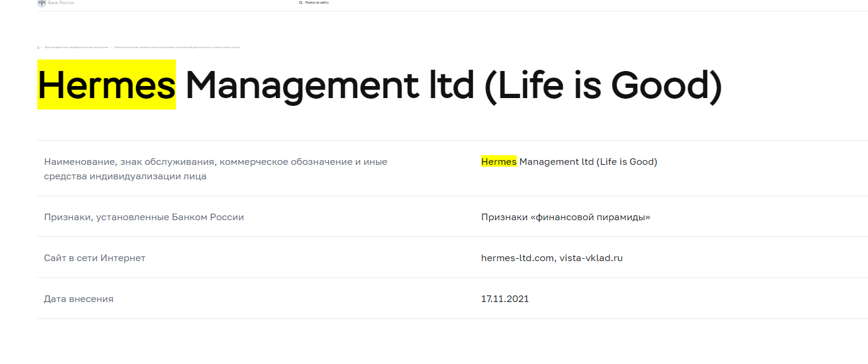Click the 'Сайт в сети Интернет' label

click(x=95, y=258)
